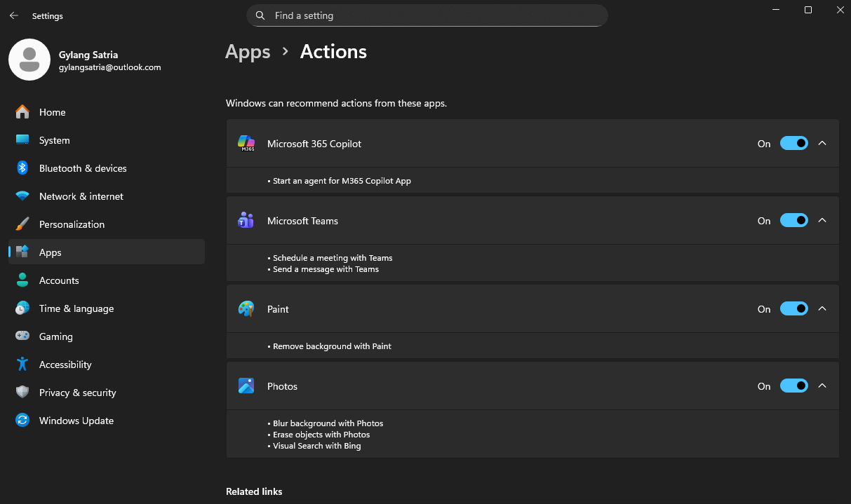Image resolution: width=851 pixels, height=504 pixels.
Task: Switch off the Paint actions toggle
Action: tap(793, 309)
